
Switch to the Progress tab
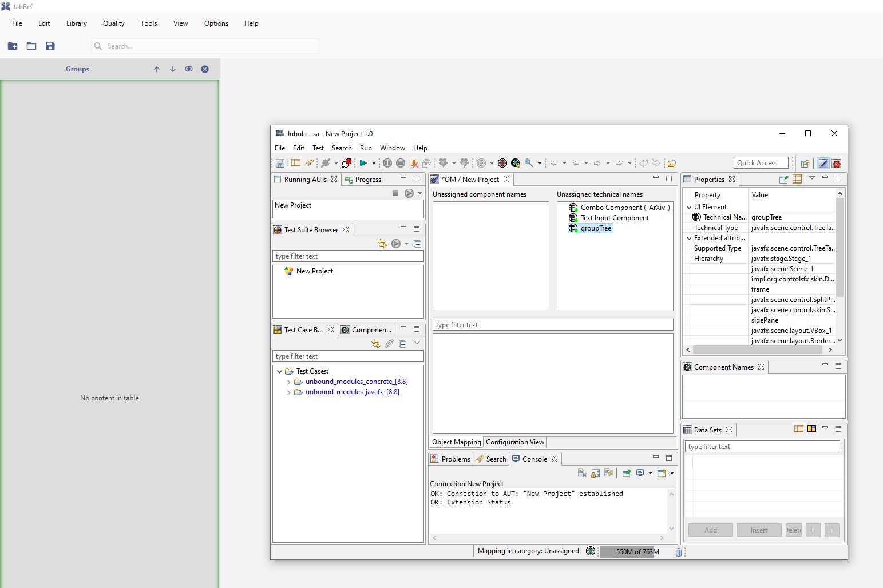click(363, 180)
